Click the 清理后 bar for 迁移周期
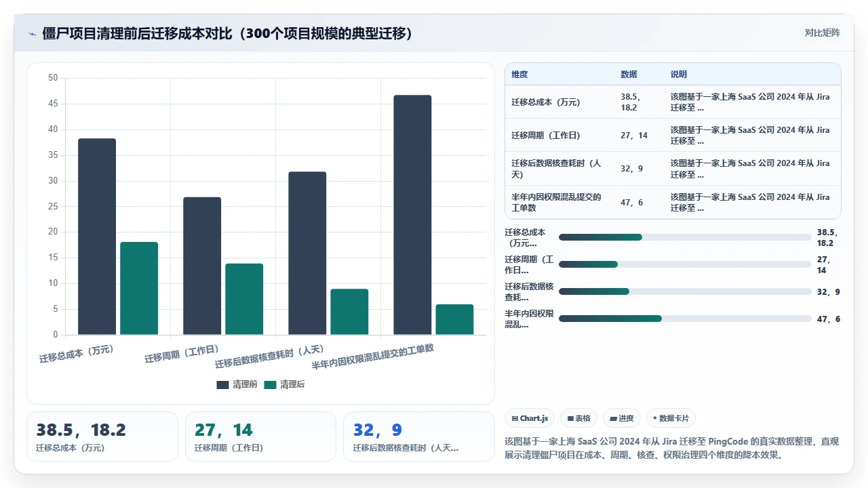Viewport: 868px width, 488px height. point(244,299)
